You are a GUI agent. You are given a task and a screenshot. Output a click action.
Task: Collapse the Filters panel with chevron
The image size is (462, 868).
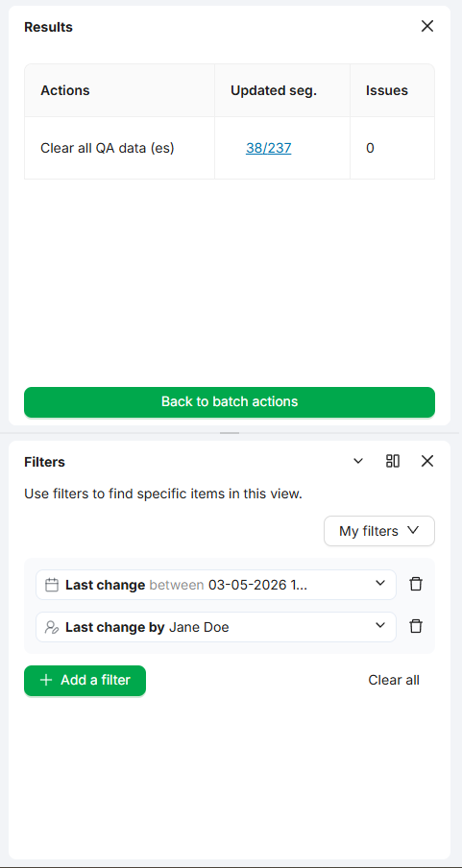[x=358, y=461]
